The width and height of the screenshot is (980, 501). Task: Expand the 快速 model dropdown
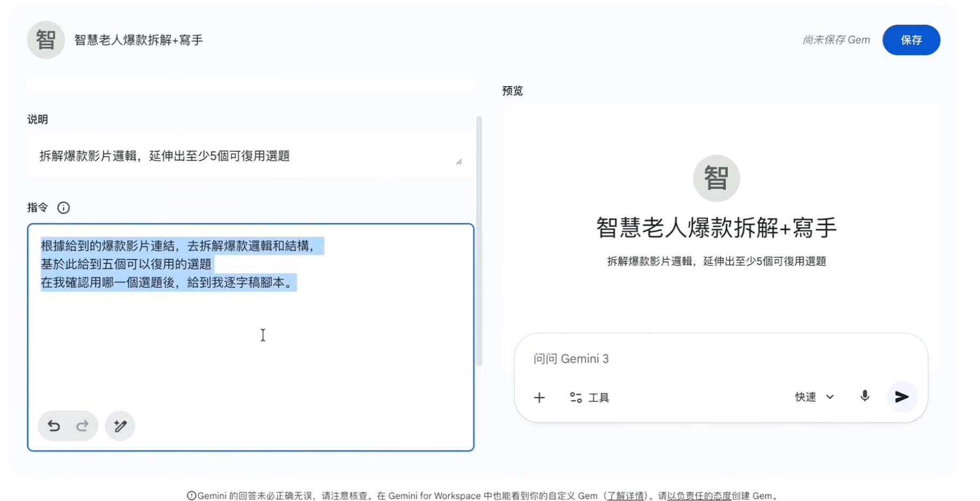click(x=814, y=397)
